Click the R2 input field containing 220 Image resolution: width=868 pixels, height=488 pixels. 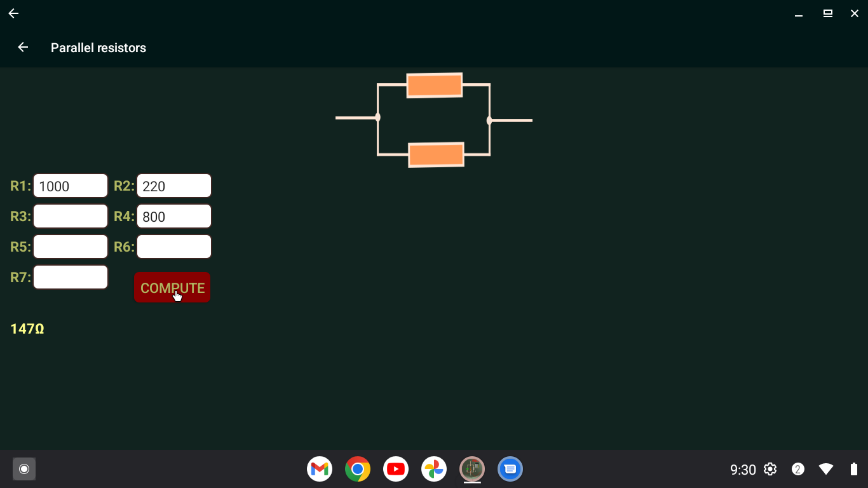pos(174,186)
